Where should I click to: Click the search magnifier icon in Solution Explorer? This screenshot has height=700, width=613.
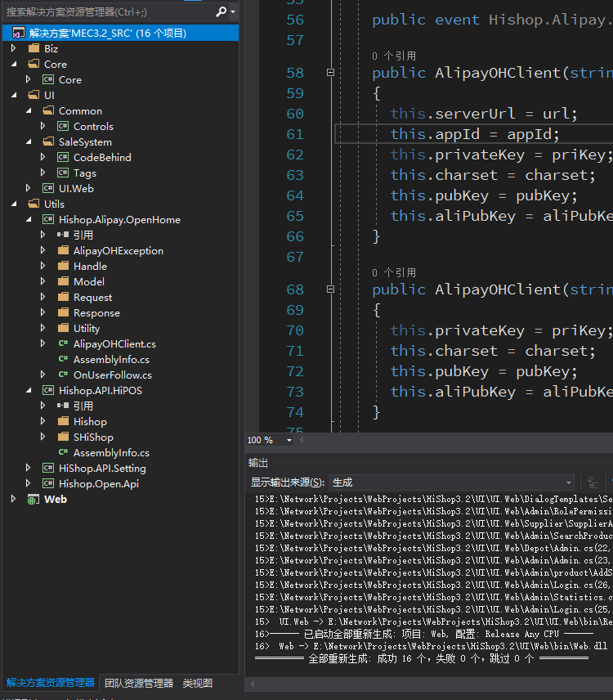(221, 12)
